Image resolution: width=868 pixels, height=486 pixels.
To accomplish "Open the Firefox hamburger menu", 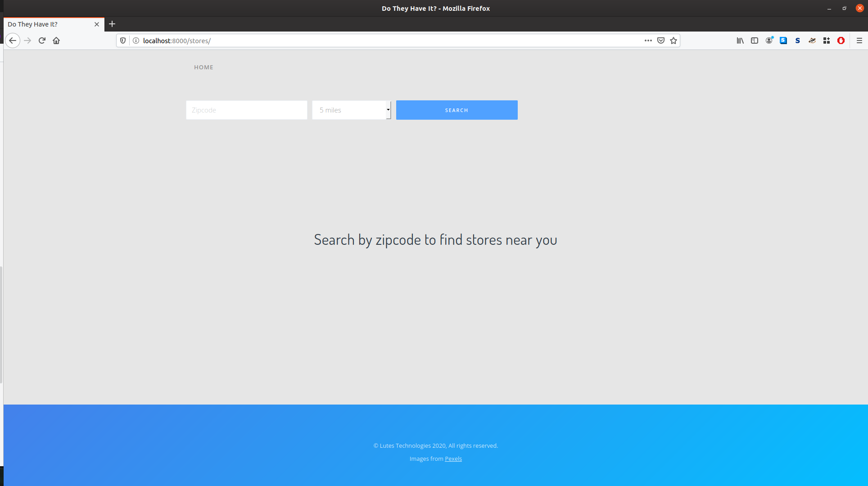I will coord(859,40).
